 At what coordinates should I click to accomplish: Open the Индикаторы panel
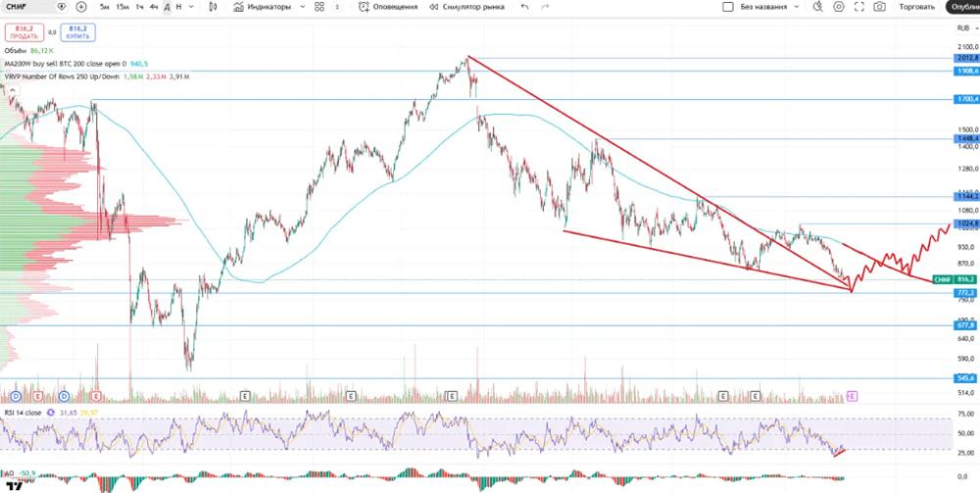[262, 7]
